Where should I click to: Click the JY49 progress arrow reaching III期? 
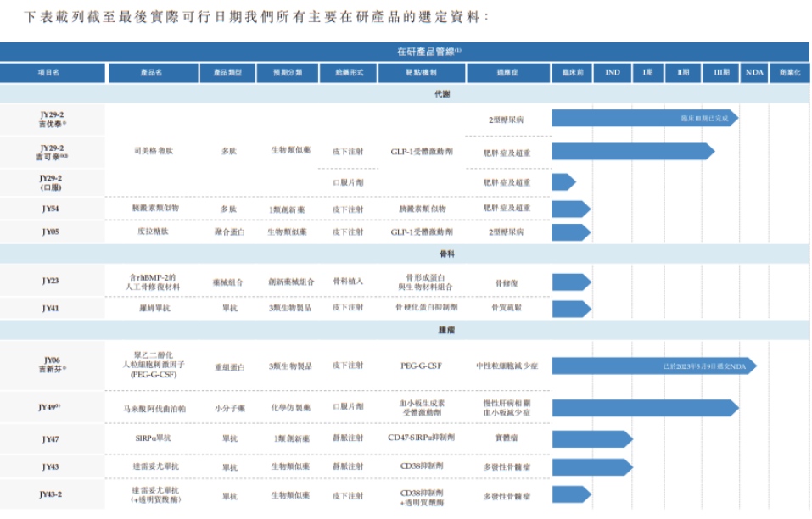[x=645, y=406]
